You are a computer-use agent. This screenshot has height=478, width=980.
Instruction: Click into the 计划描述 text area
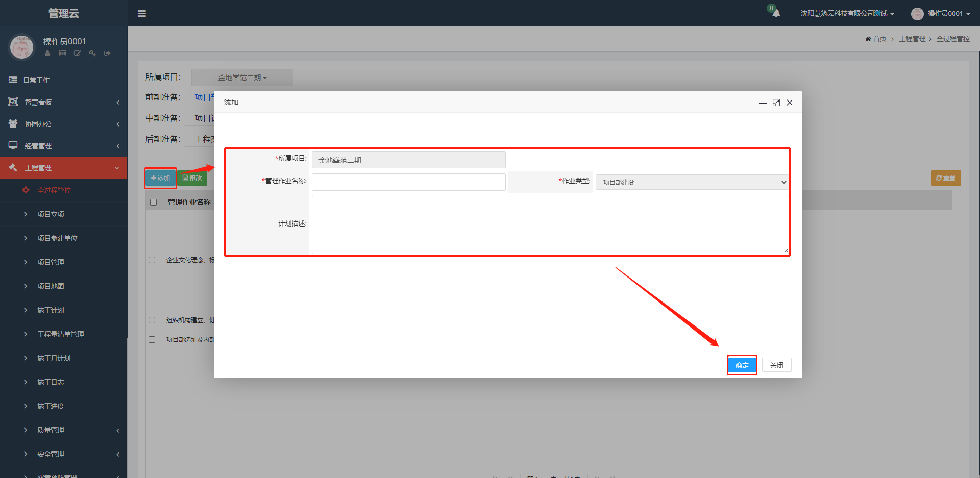550,224
